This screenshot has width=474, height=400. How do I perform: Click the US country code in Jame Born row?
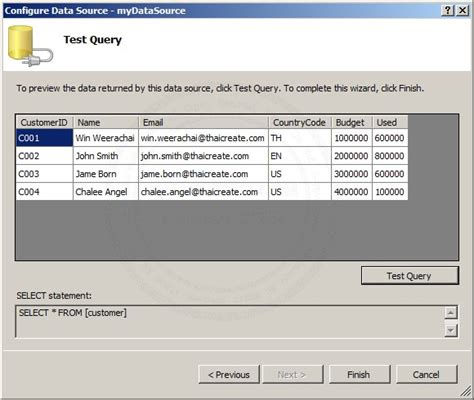tap(300, 174)
